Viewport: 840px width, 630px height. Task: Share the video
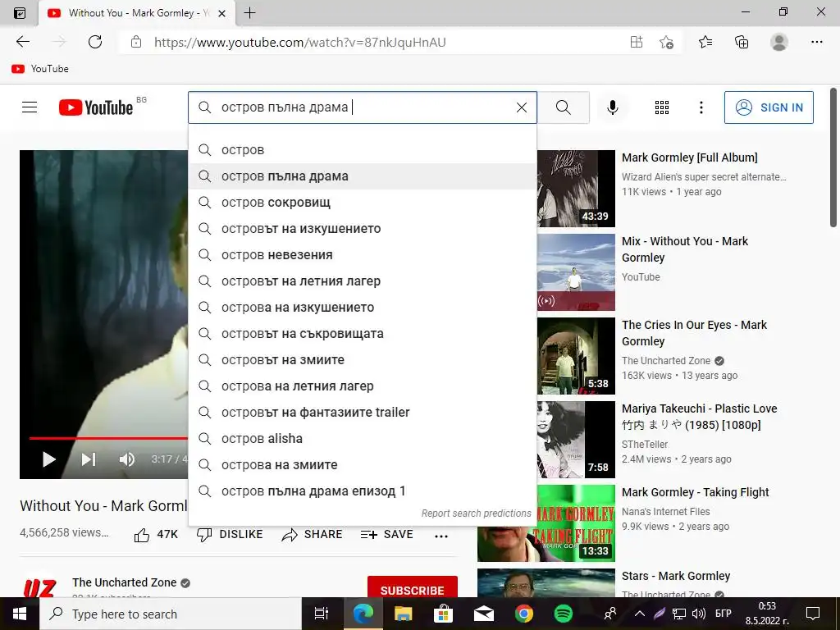313,535
